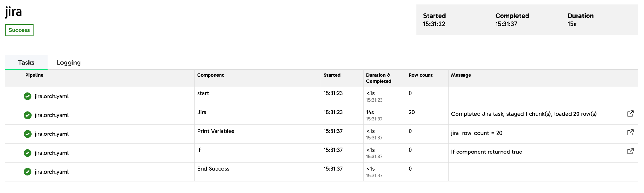644x193 pixels.
Task: Click the success check icon on End Success row
Action: point(27,172)
